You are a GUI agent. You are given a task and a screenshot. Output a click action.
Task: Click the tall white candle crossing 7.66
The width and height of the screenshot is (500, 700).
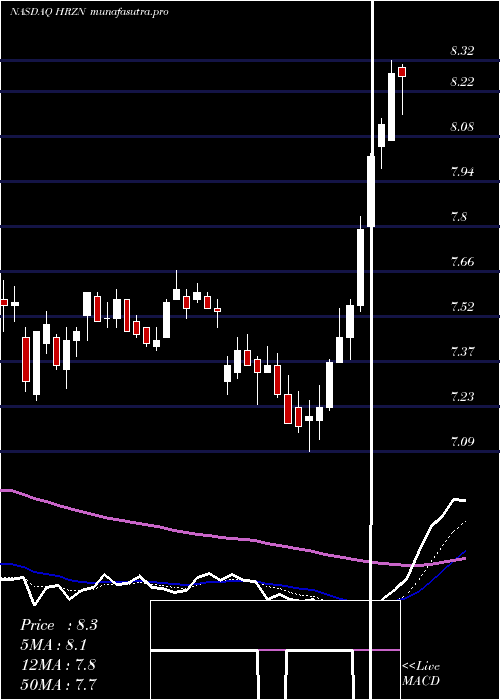tap(360, 267)
